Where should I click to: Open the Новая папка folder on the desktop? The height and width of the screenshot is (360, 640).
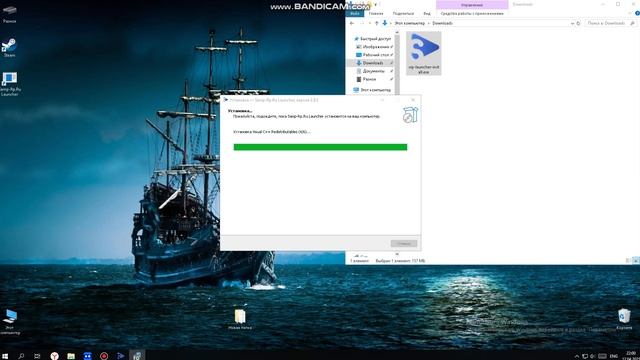click(240, 319)
